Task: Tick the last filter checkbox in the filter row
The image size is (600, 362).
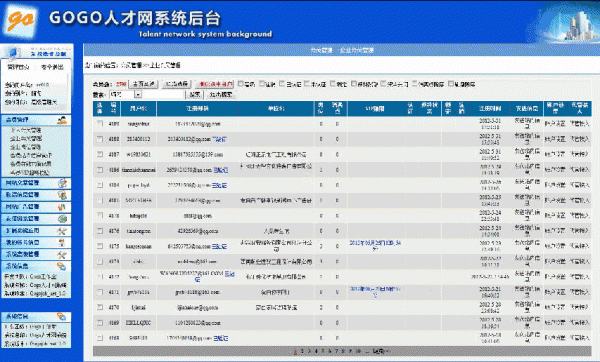Action: 451,83
